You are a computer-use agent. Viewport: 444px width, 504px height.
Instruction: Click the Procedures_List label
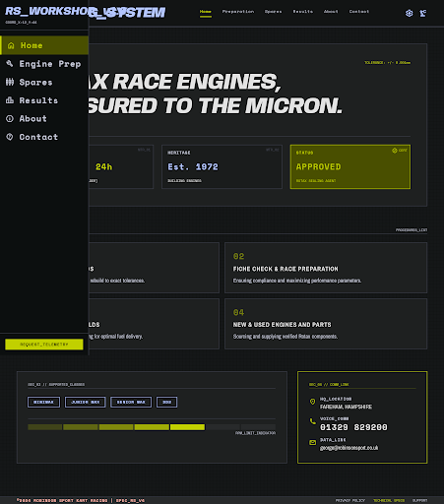[x=412, y=230]
